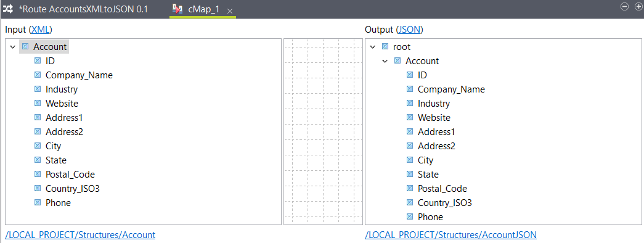This screenshot has width=644, height=243.
Task: Collapse the input Account node
Action: [13, 47]
